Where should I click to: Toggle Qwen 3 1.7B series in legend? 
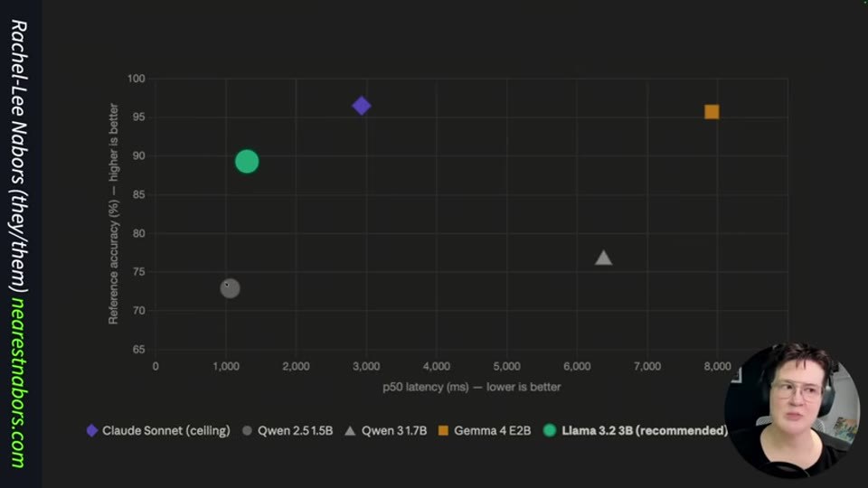point(386,430)
